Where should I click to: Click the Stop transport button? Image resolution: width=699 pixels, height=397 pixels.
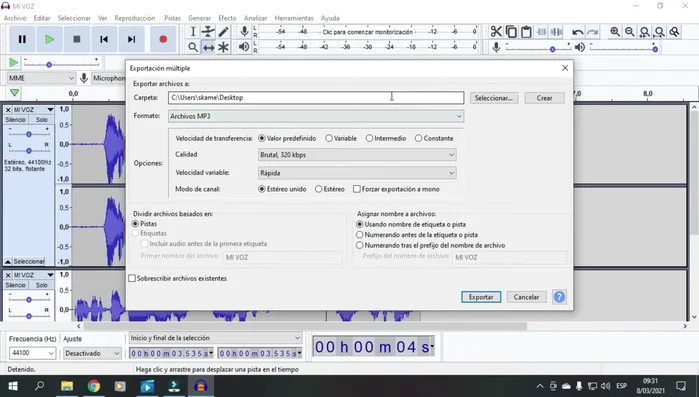tap(77, 39)
